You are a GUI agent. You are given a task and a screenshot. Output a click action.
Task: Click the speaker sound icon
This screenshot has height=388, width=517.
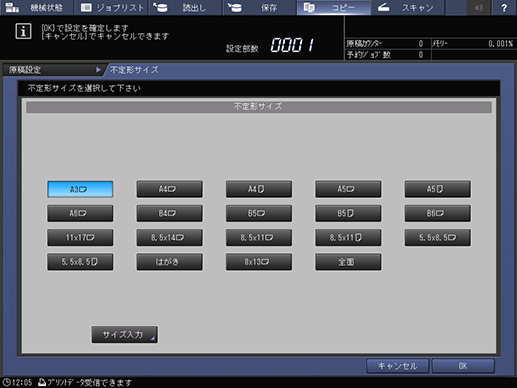[479, 7]
